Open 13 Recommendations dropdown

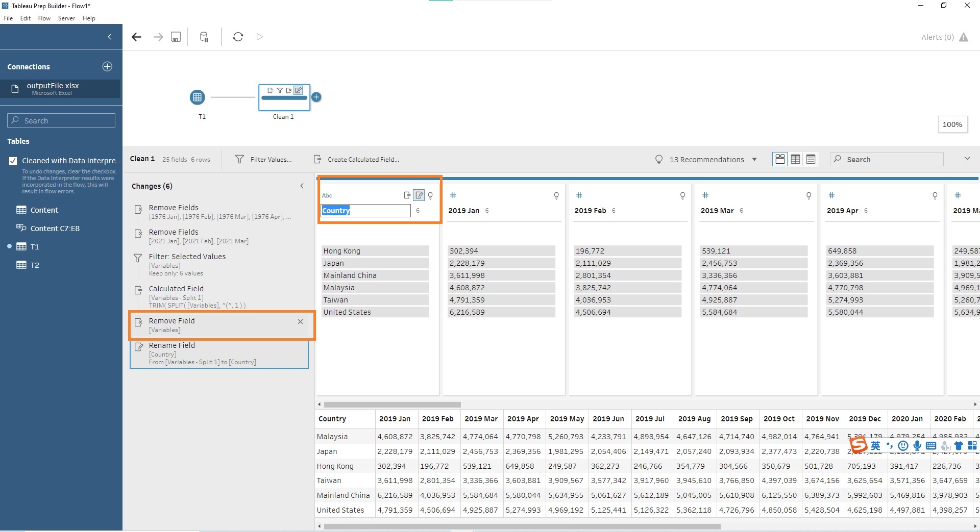[x=706, y=159]
